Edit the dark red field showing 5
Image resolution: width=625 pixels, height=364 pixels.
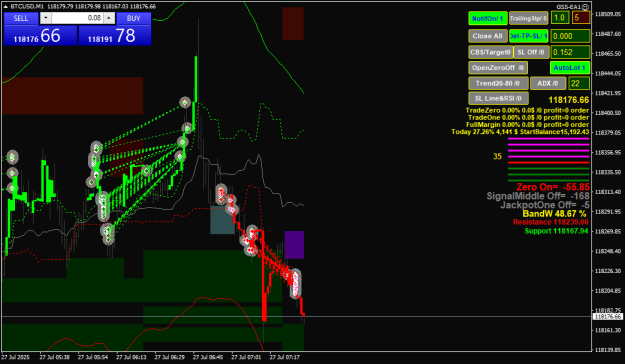point(580,18)
